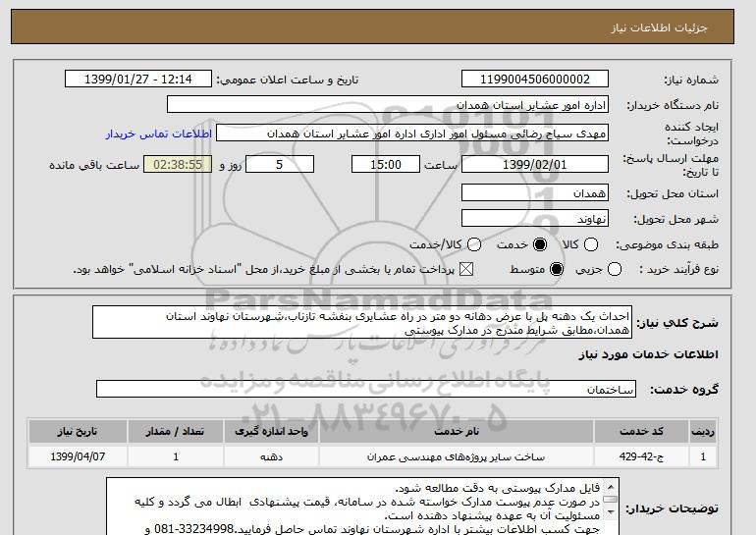This screenshot has width=756, height=535.
Task: Select the کالا radio button
Action: point(591,244)
